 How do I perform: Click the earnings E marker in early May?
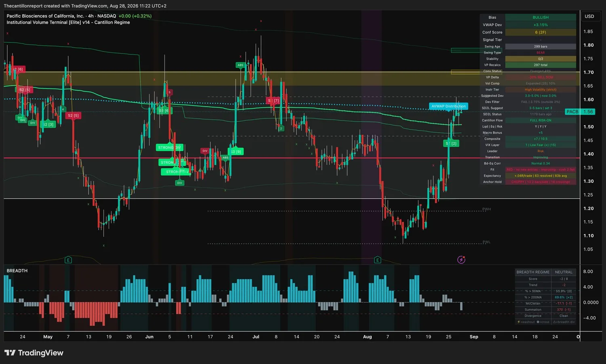click(68, 260)
